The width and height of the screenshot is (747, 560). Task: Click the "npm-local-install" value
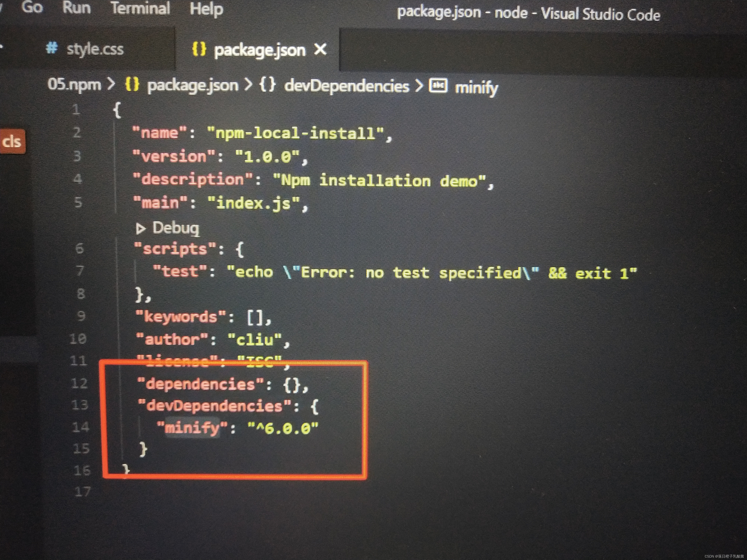click(296, 133)
